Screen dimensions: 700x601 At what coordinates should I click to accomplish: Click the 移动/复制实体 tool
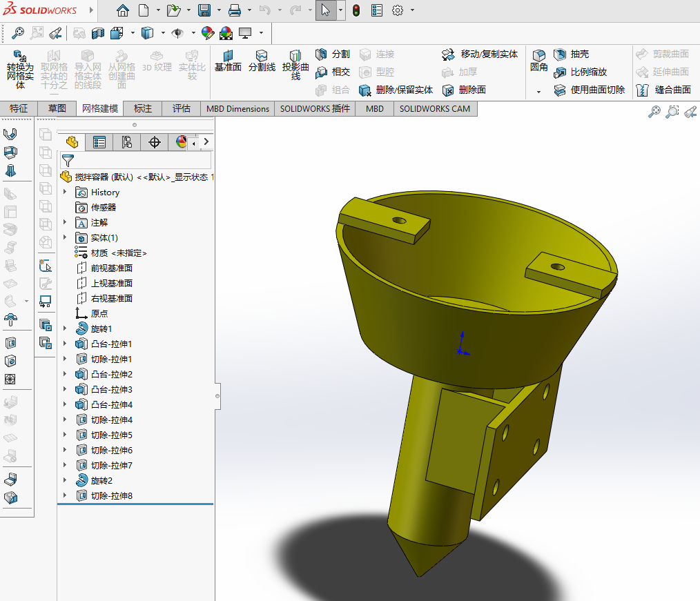480,54
